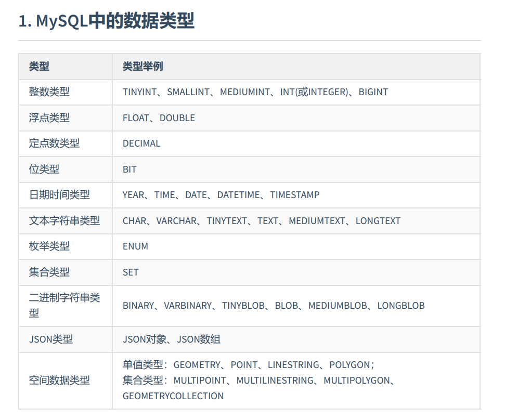The height and width of the screenshot is (420, 518).
Task: Click the heading "1. MySQL中的数据类型"
Action: pos(107,21)
